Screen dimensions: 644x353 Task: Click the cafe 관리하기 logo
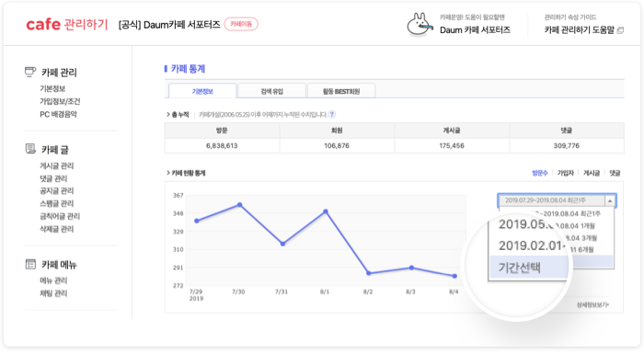click(x=66, y=24)
